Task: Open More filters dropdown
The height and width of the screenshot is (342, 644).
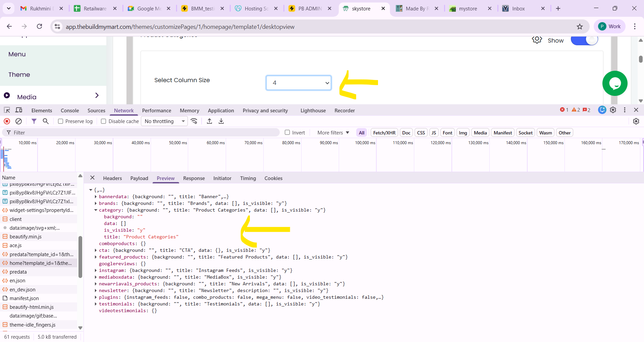Action: [333, 133]
